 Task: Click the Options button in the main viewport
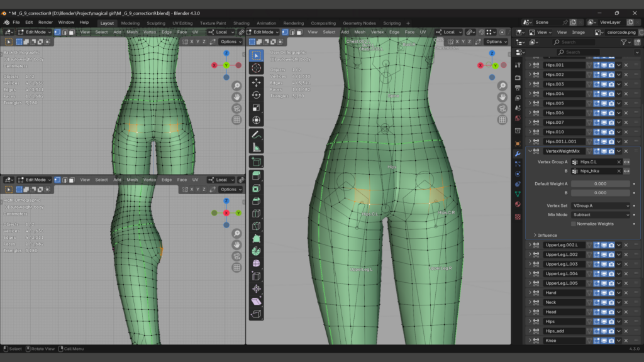[495, 41]
